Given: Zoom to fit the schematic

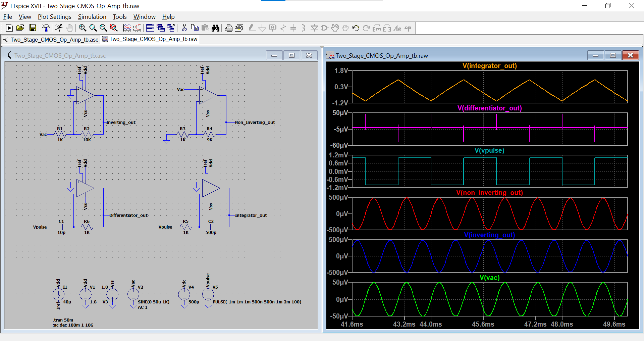Looking at the screenshot, I should pos(114,28).
